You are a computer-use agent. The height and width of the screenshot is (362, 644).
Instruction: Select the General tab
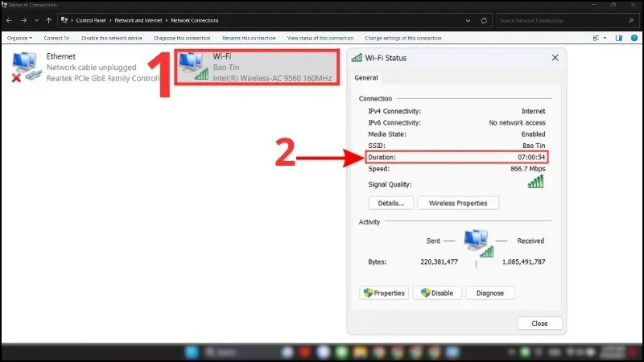click(x=366, y=77)
